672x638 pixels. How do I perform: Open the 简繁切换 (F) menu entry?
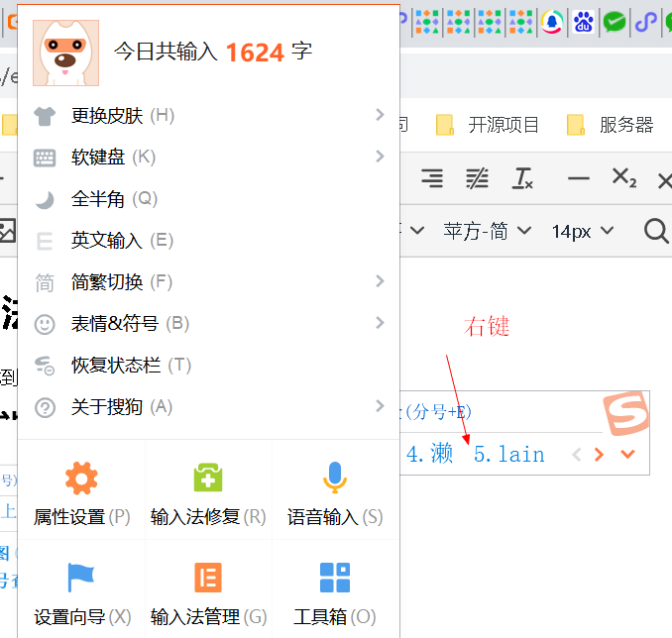tap(209, 282)
